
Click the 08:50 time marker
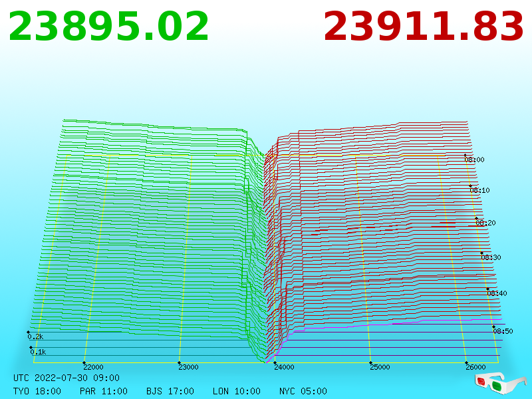click(x=503, y=331)
